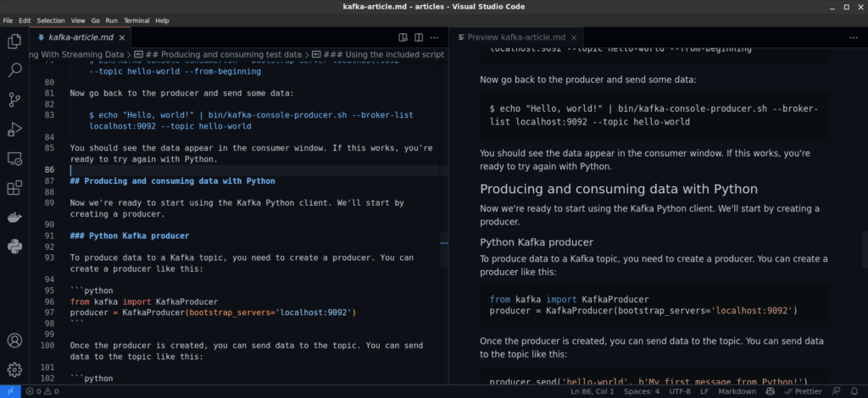Screen dimensions: 868x398
Task: Open the Source Control view
Action: click(14, 100)
